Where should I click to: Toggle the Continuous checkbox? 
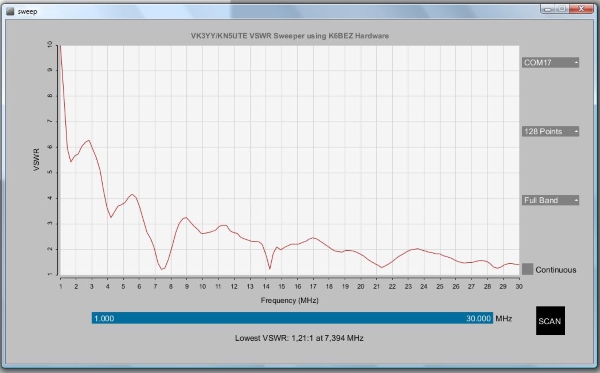pyautogui.click(x=527, y=269)
